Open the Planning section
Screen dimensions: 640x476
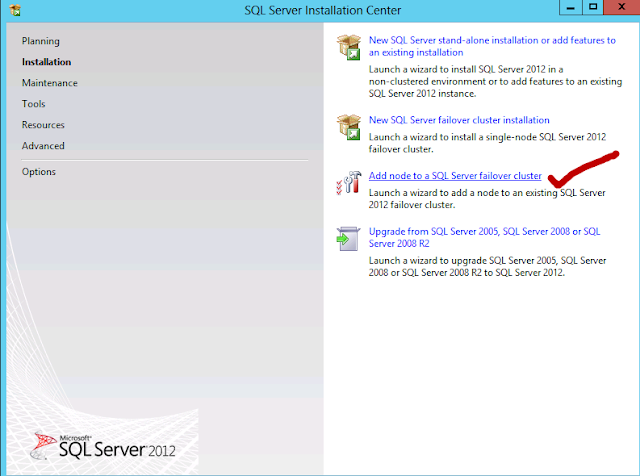coord(40,41)
